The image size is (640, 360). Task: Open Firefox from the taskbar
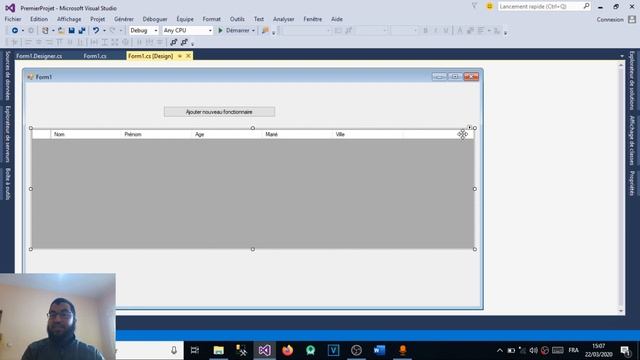[287, 350]
